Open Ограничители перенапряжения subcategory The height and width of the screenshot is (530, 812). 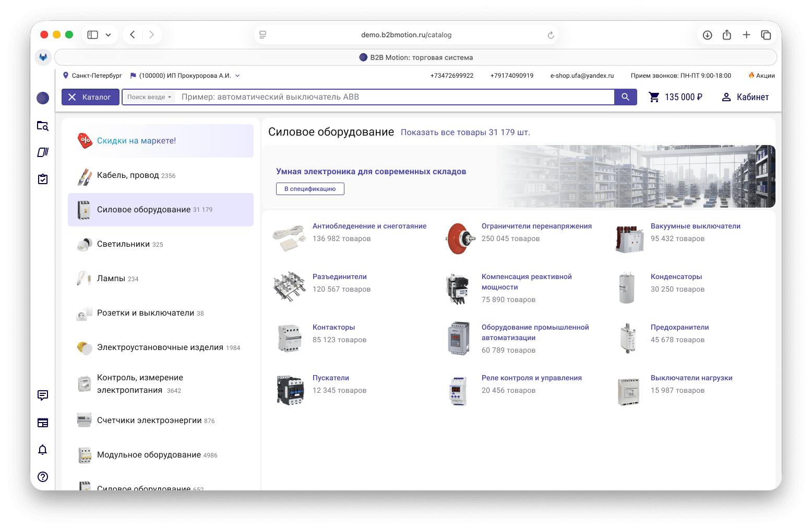click(x=536, y=226)
